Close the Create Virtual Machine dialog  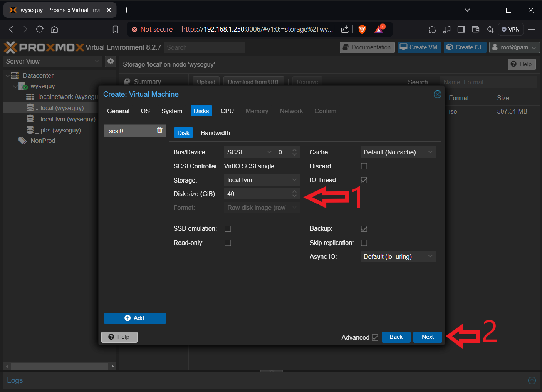click(438, 94)
